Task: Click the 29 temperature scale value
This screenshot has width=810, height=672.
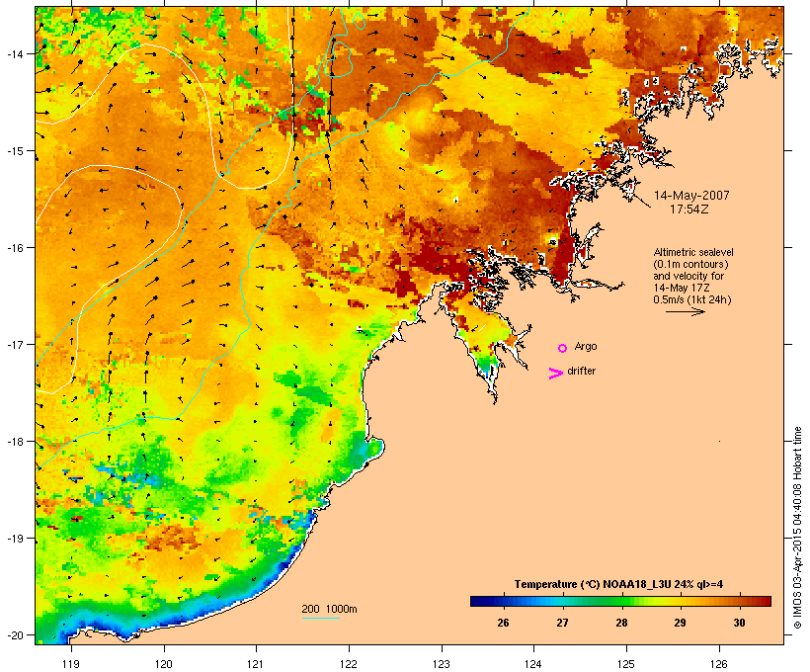Action: pos(680,623)
